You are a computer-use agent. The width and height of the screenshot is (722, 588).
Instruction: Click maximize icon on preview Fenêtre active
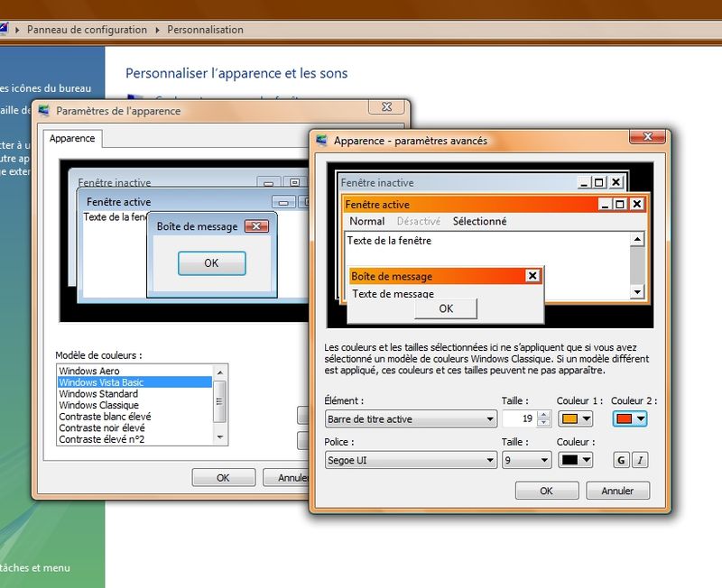point(620,204)
